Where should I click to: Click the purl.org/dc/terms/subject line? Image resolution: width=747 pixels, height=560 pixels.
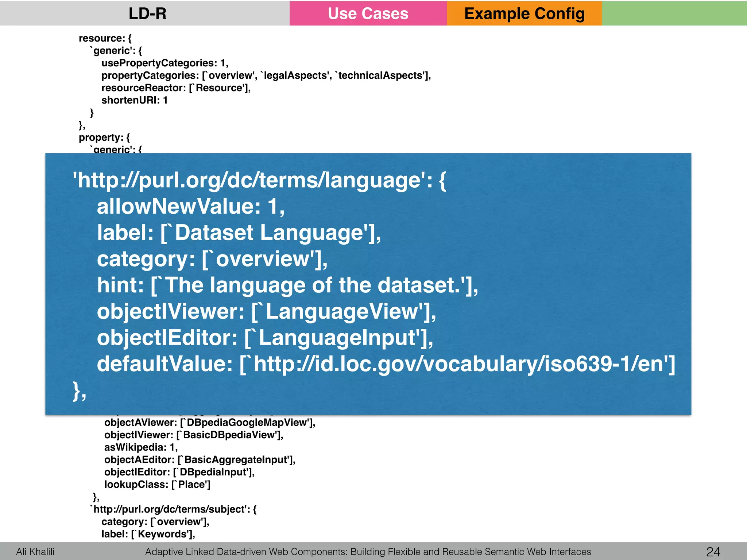click(x=173, y=509)
